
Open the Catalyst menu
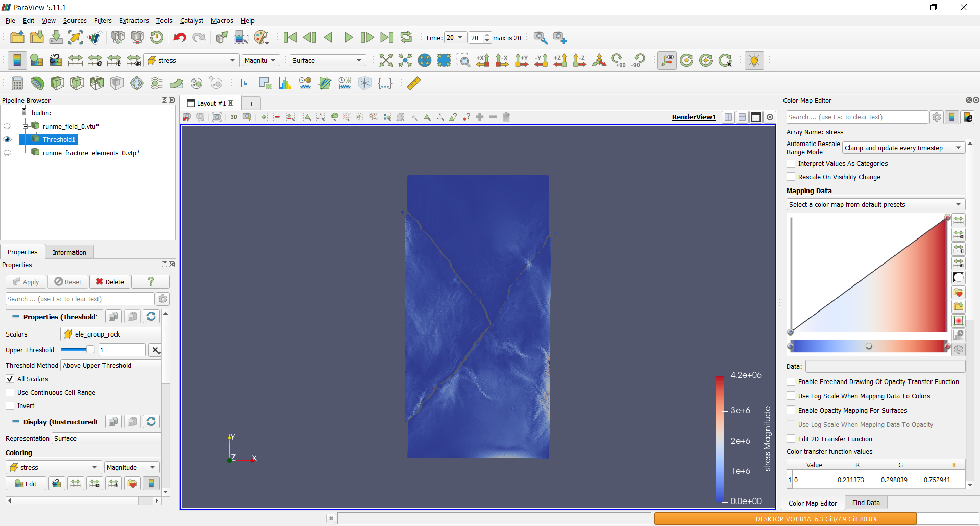[191, 21]
